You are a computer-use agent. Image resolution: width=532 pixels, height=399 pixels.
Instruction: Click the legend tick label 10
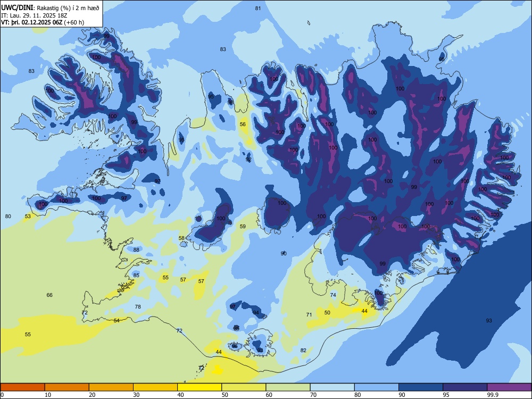click(x=48, y=395)
